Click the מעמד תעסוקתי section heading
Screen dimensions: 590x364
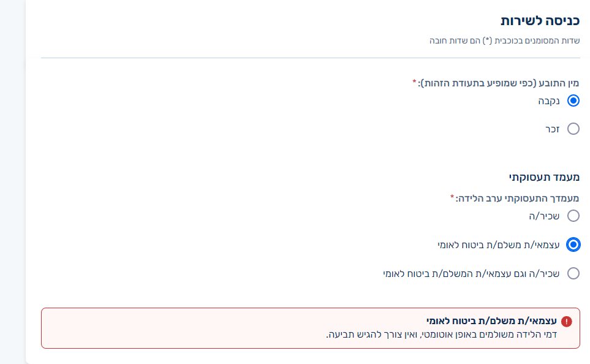544,177
